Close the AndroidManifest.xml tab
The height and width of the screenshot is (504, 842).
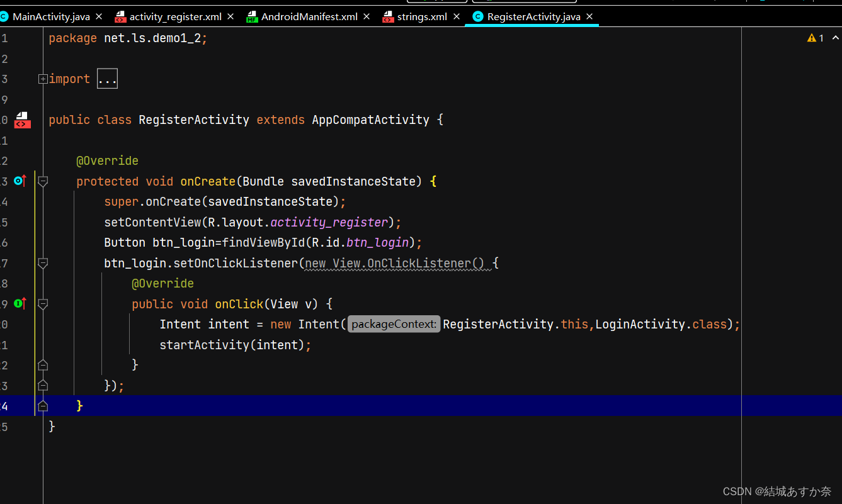367,16
